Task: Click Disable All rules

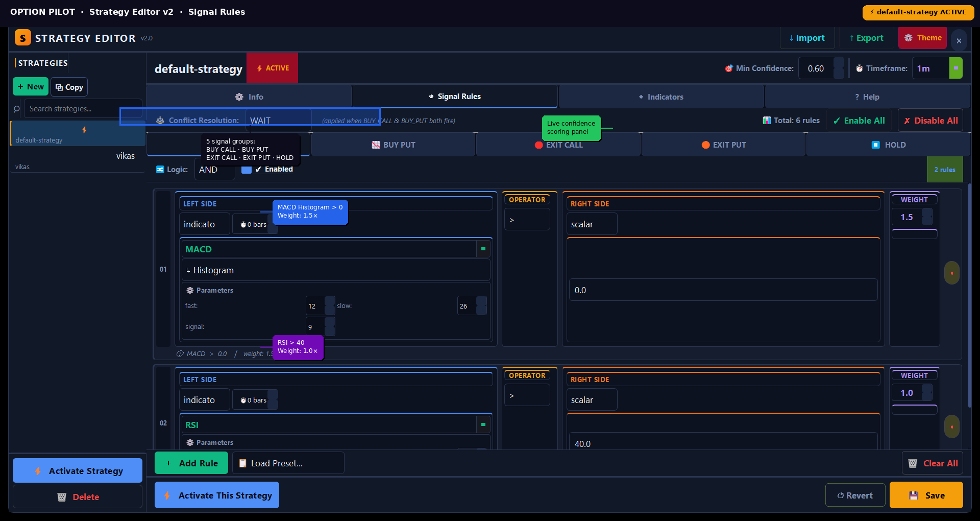Action: coord(930,121)
